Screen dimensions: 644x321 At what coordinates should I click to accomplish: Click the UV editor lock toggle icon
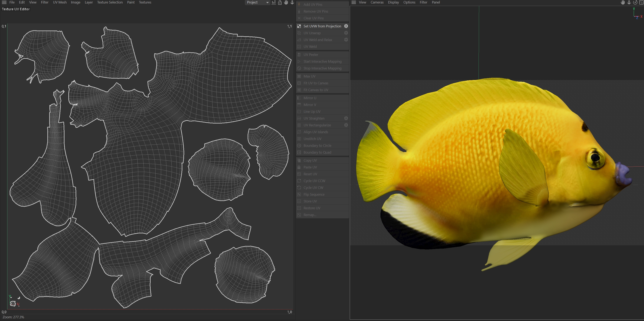pyautogui.click(x=280, y=2)
